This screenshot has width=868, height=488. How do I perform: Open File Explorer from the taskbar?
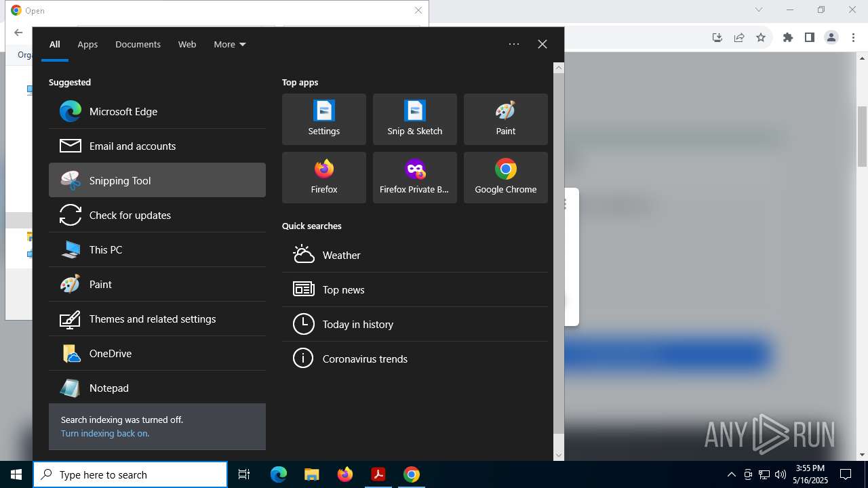point(311,474)
